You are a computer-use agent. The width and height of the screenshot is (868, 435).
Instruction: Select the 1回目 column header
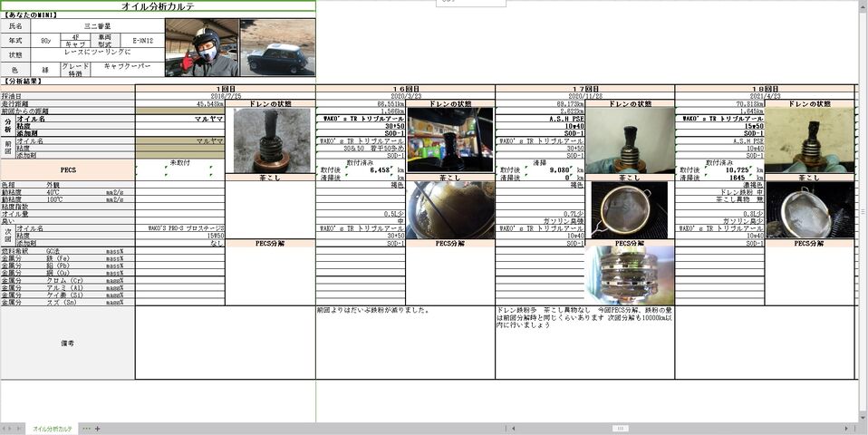point(226,89)
